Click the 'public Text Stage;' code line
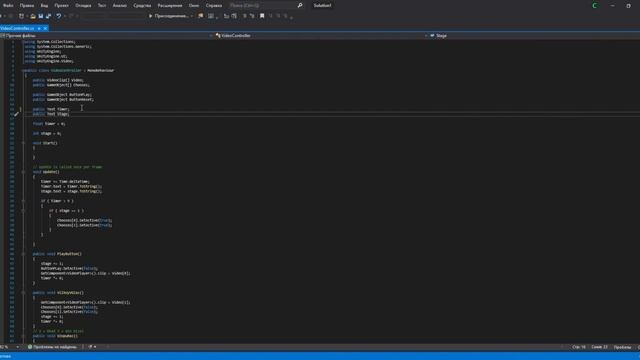This screenshot has width=640, height=360. [x=51, y=114]
